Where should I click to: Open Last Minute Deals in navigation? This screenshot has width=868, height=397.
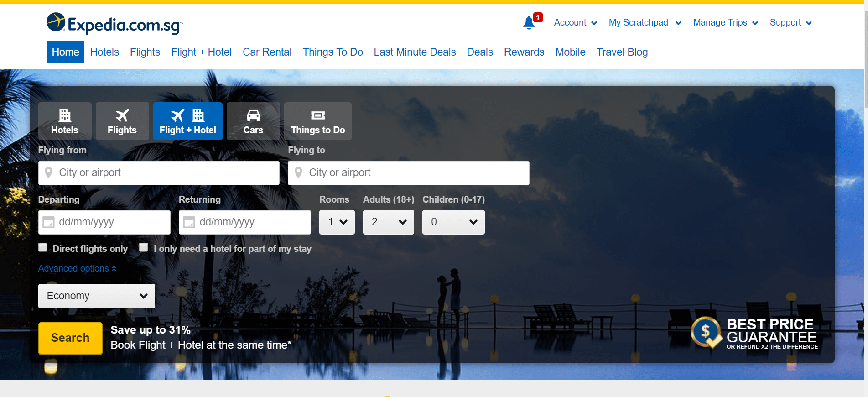(x=415, y=52)
